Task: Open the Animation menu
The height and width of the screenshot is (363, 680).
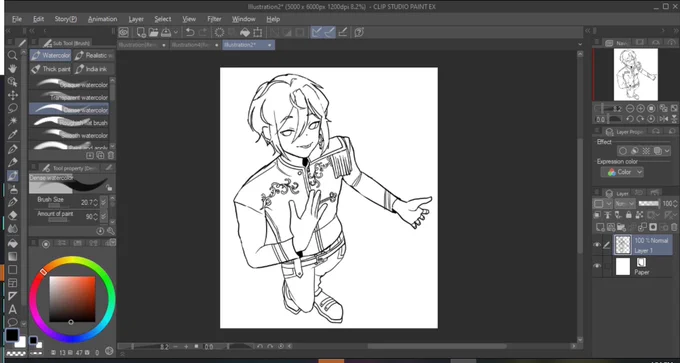Action: (x=102, y=19)
